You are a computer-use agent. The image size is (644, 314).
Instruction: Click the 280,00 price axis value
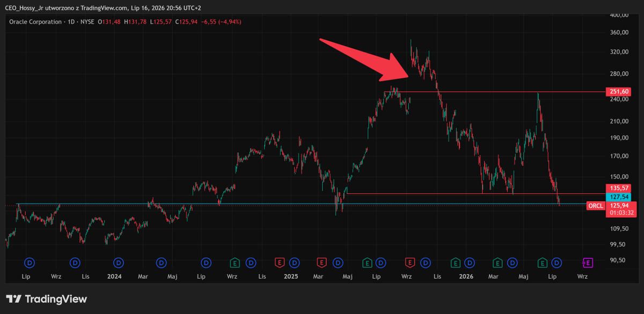tap(619, 74)
